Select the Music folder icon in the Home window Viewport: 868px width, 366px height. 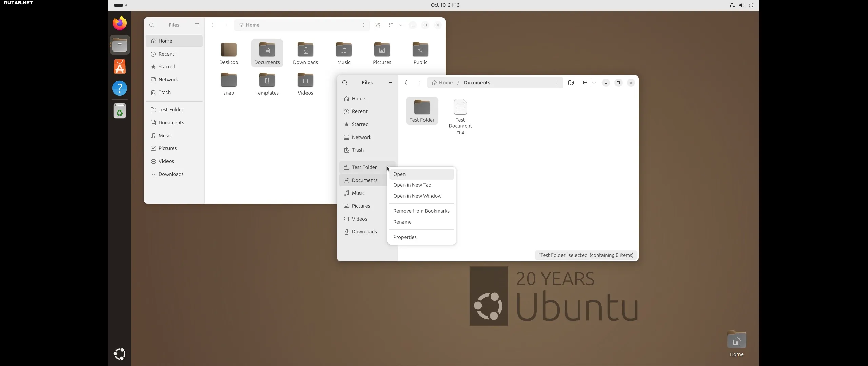[344, 53]
